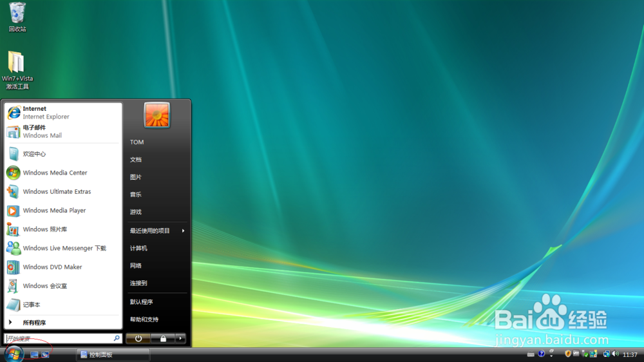Click Switch Between Windows quick launch icon

pyautogui.click(x=45, y=355)
